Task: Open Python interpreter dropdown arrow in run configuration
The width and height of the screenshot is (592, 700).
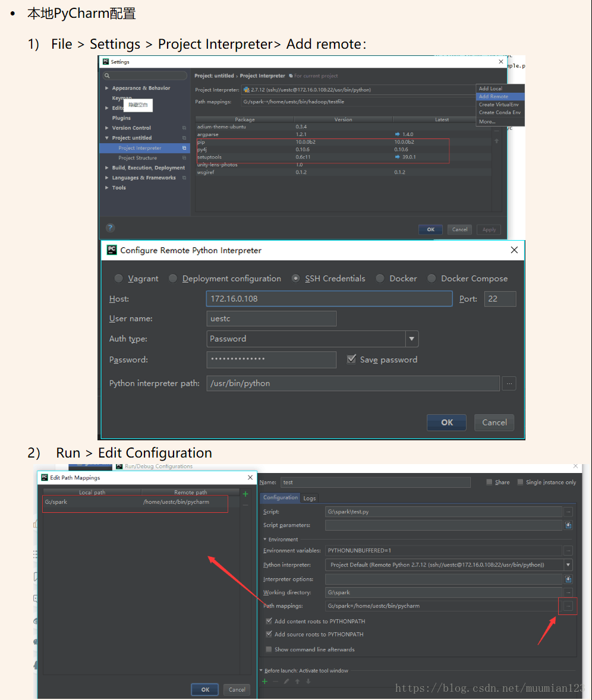Action: (568, 565)
